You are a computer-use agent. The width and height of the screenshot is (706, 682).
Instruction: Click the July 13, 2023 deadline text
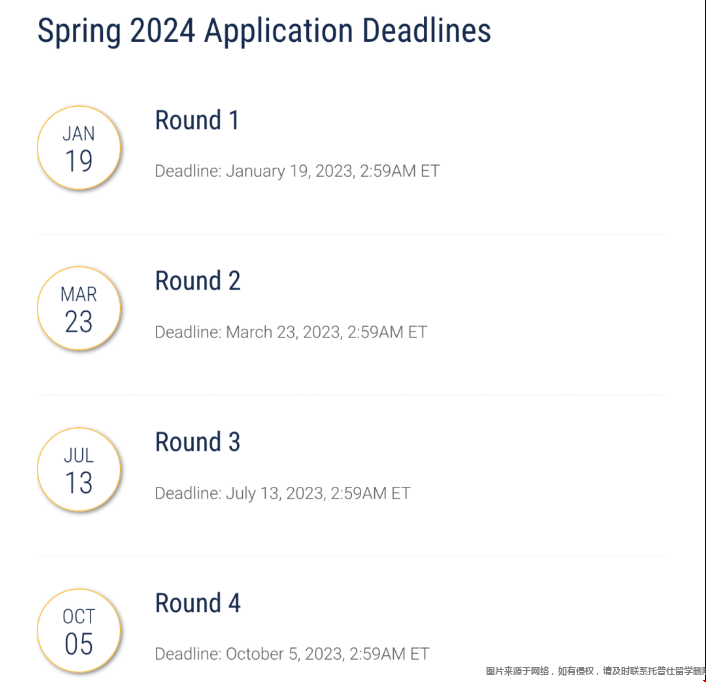coord(283,493)
